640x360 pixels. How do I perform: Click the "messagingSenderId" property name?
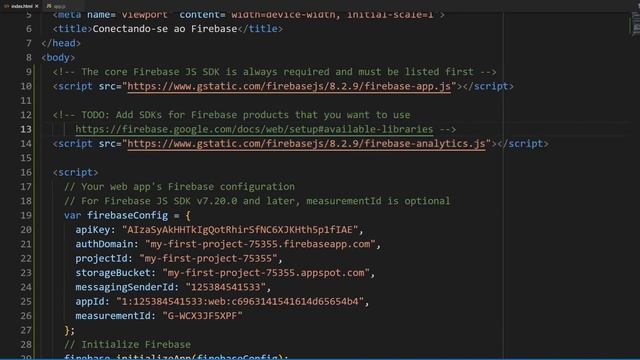124,287
